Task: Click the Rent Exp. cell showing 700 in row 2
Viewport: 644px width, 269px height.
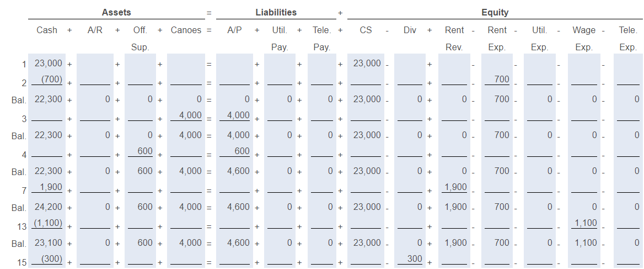Action: tap(497, 80)
